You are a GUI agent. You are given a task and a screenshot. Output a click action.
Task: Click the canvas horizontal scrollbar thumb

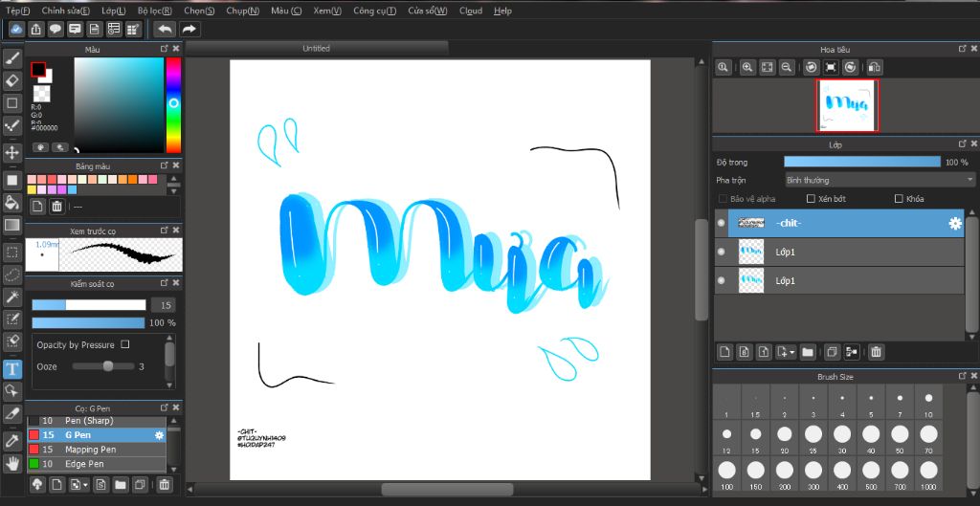[x=447, y=489]
